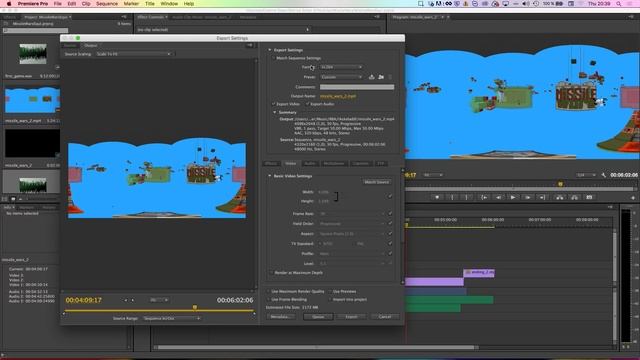Click the Import Preset icon beside Preset
This screenshot has width=640, height=360.
381,77
